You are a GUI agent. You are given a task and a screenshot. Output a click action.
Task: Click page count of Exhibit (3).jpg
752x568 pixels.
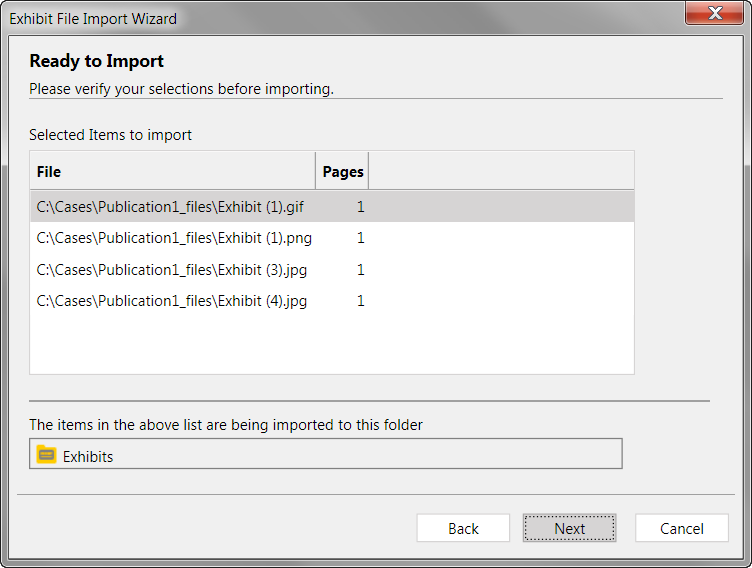coord(361,270)
